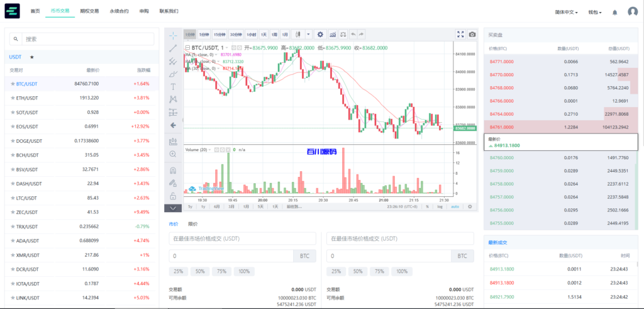Switch to 1小时 interval
This screenshot has height=309, width=644.
point(252,35)
